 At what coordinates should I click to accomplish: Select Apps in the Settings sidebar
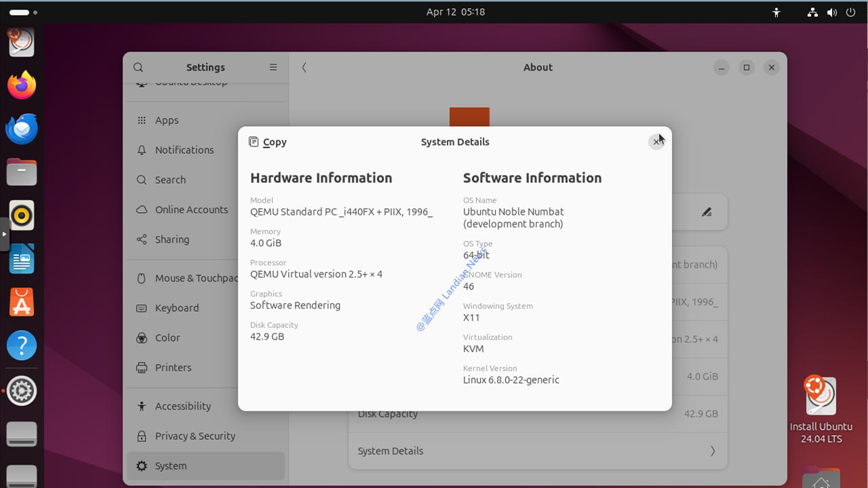point(167,120)
